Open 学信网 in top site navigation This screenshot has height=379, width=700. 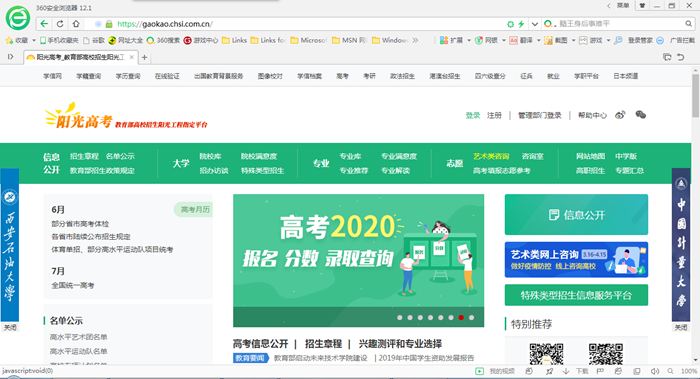52,76
